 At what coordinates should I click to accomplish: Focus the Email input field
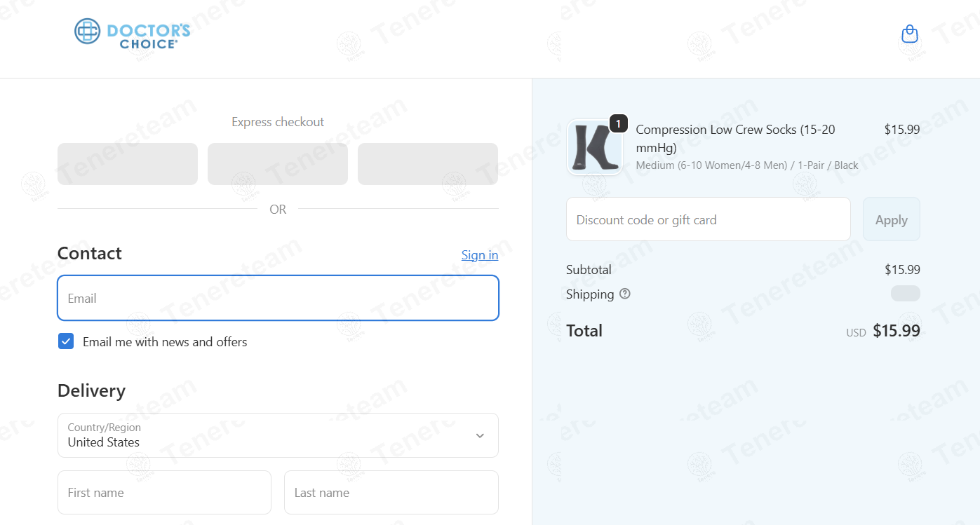click(278, 298)
